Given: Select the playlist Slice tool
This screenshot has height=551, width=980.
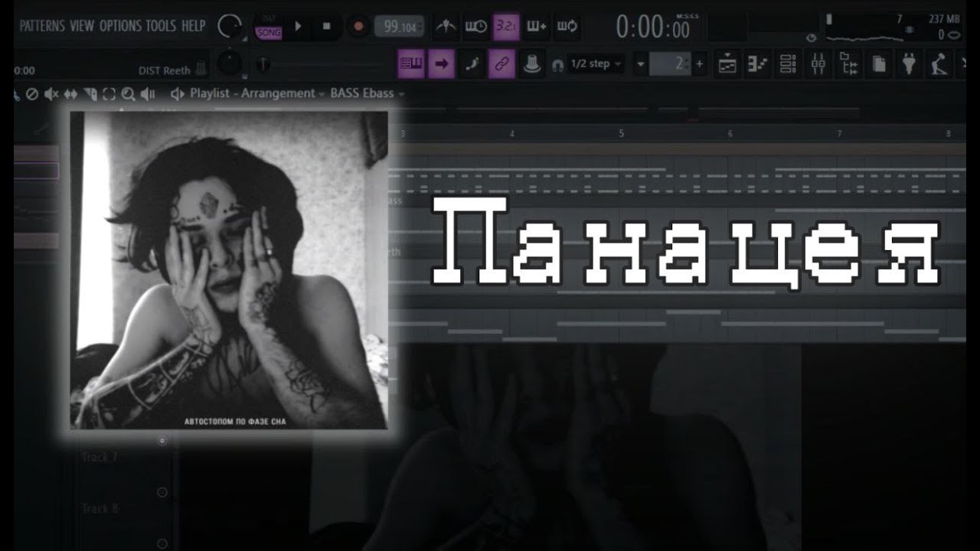Looking at the screenshot, I should [x=90, y=94].
